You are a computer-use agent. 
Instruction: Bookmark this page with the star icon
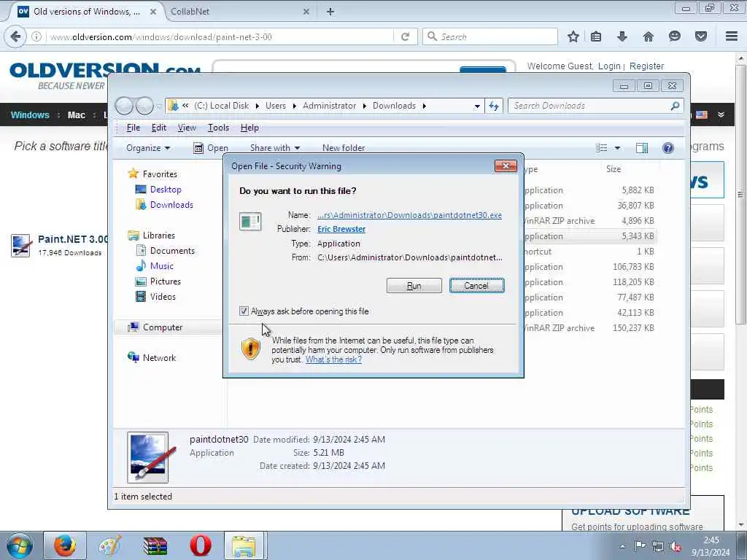tap(573, 36)
